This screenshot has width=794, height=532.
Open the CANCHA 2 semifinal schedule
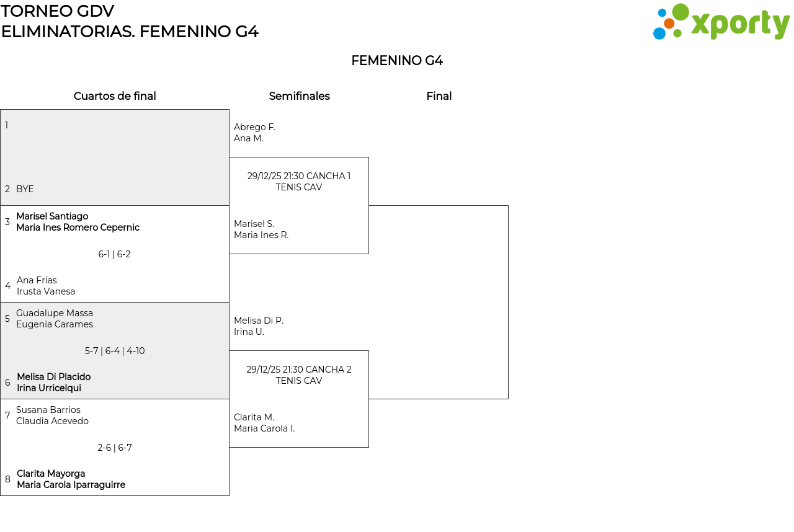(x=299, y=375)
